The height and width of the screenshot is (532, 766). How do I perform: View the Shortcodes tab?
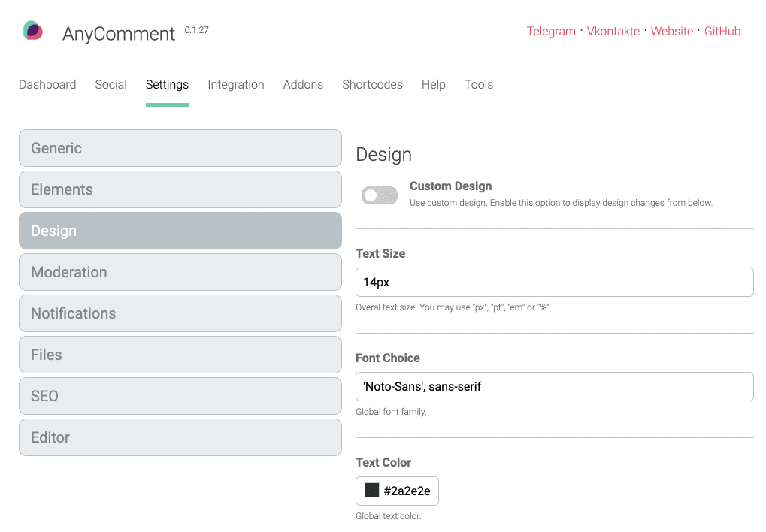[372, 84]
